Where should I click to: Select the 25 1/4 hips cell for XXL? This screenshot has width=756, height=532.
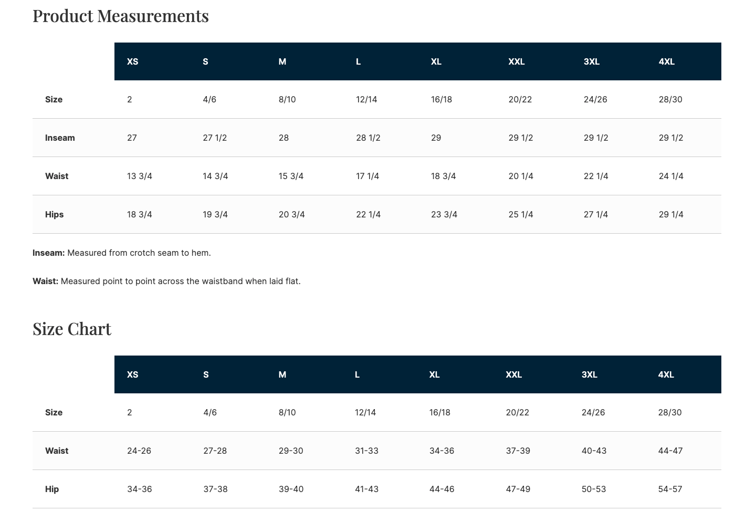pos(521,214)
